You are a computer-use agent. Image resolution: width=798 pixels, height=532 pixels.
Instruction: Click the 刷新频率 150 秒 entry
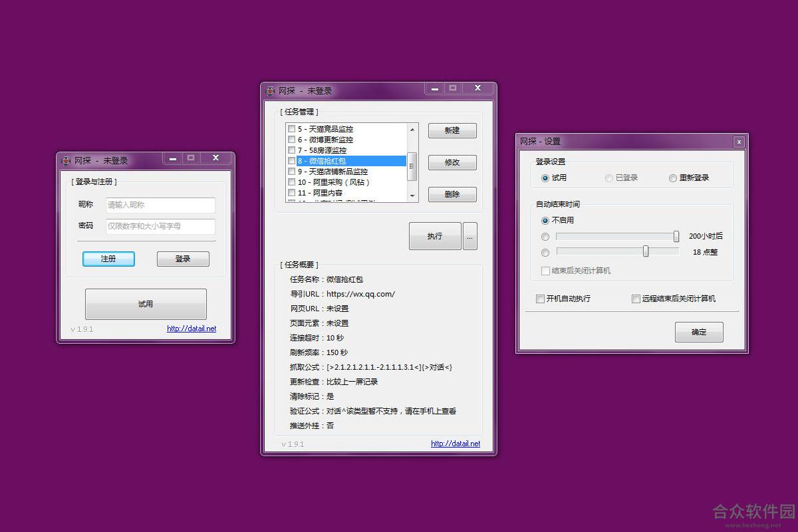click(319, 352)
